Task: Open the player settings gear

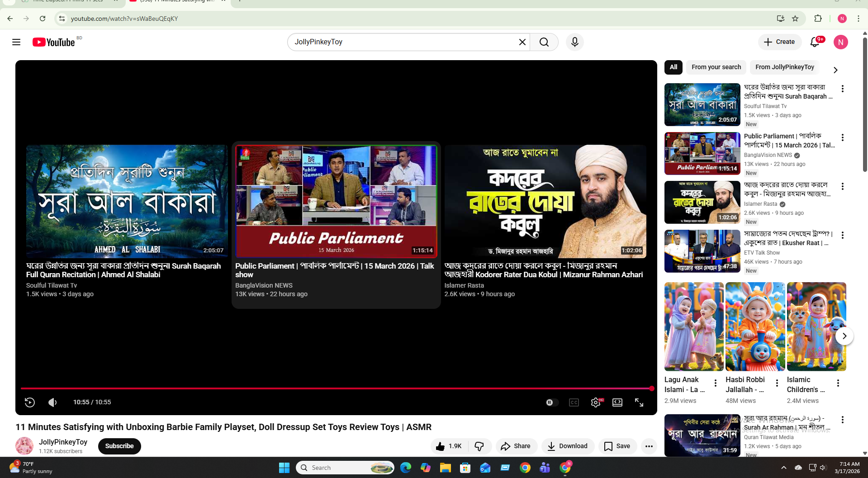Action: click(x=596, y=402)
